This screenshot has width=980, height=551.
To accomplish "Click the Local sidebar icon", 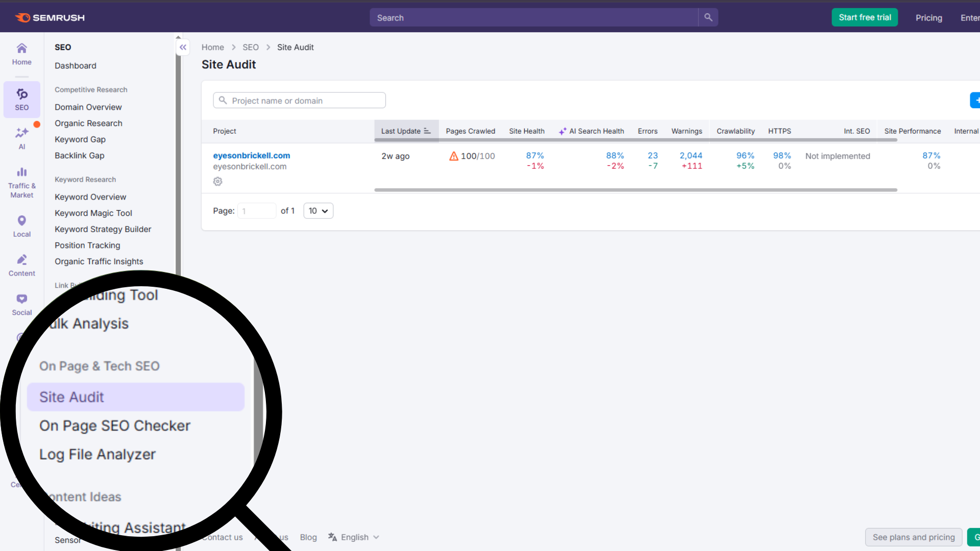I will click(x=21, y=220).
